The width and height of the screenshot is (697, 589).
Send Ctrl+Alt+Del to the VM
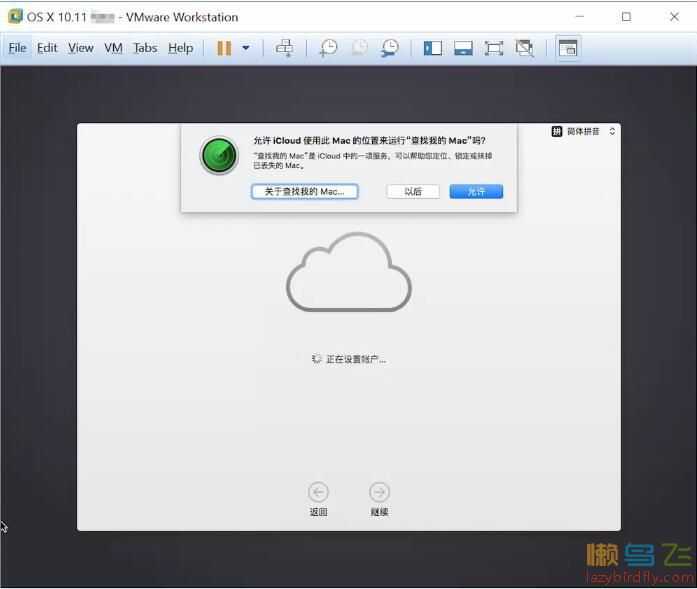coord(284,48)
